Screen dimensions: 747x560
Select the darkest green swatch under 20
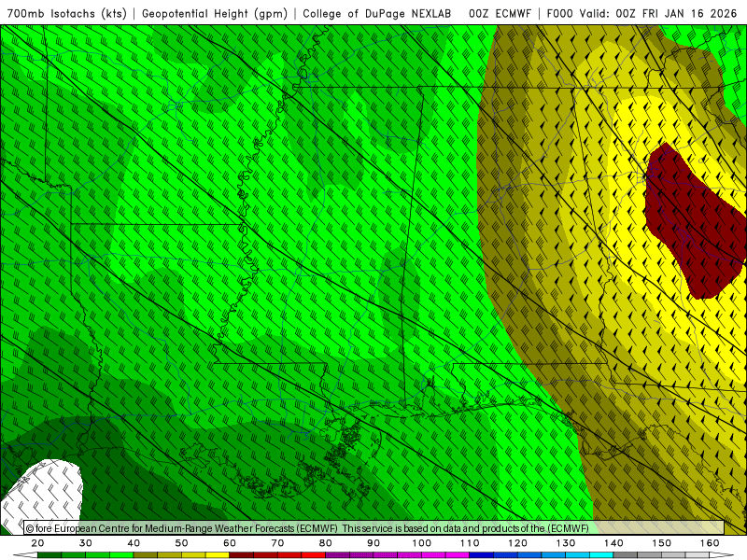(x=49, y=555)
